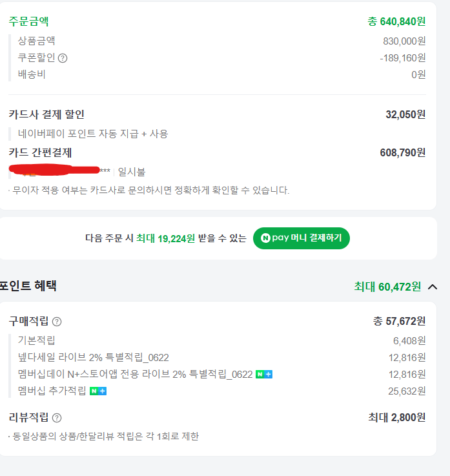Click the N+ badge after 특별적립_0622
The image size is (450, 476).
coord(264,375)
